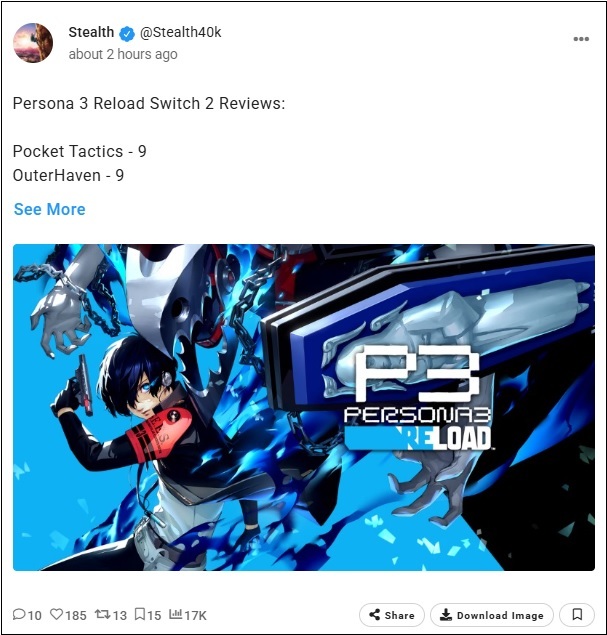Screen dimensions: 607x635
Task: Click the 185 likes count
Action: click(x=76, y=616)
